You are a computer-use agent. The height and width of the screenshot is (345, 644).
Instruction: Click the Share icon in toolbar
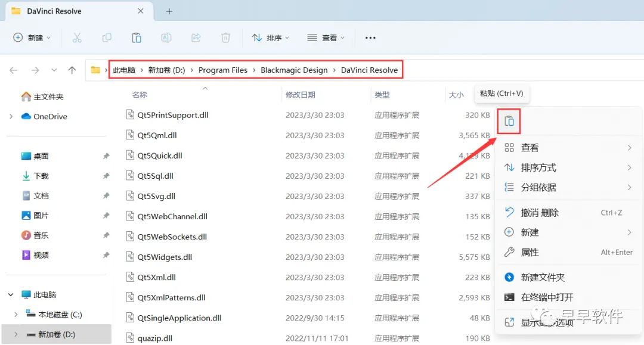tap(196, 38)
